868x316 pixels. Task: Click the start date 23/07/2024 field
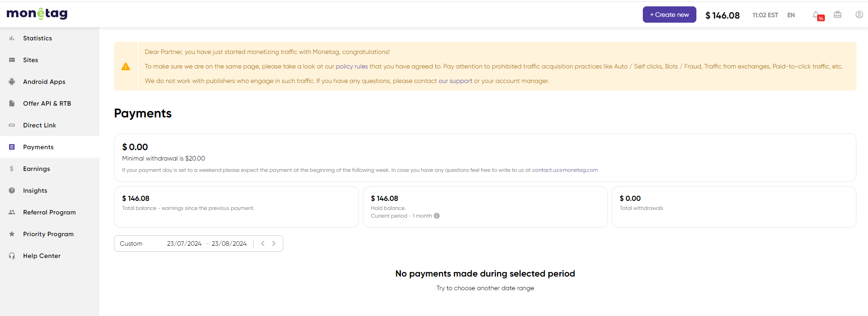point(184,243)
